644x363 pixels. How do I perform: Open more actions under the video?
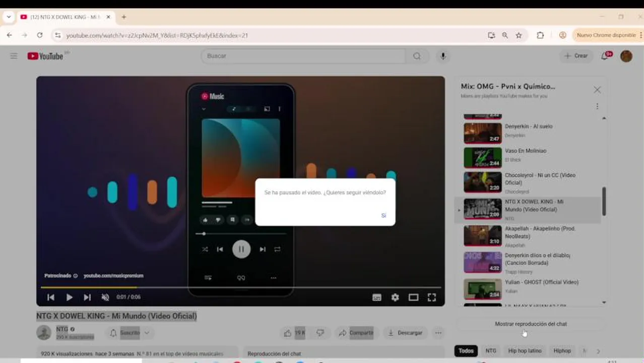(x=438, y=333)
